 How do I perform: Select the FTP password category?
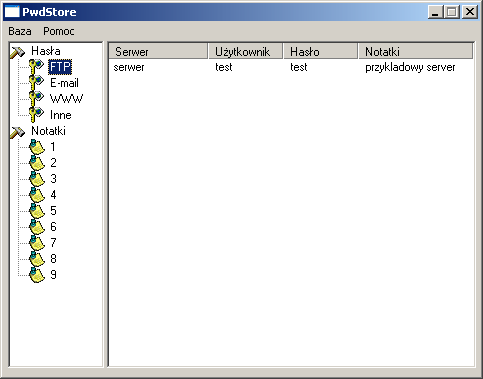(x=60, y=67)
